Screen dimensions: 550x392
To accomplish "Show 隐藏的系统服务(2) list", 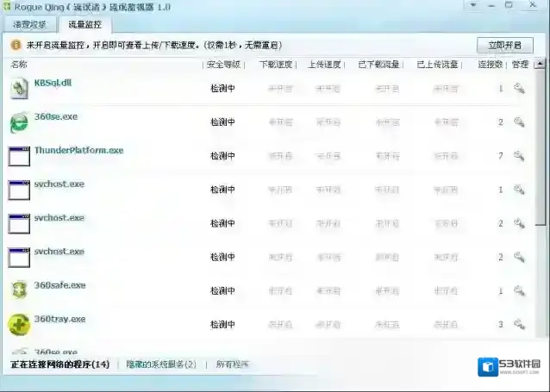I will 162,364.
